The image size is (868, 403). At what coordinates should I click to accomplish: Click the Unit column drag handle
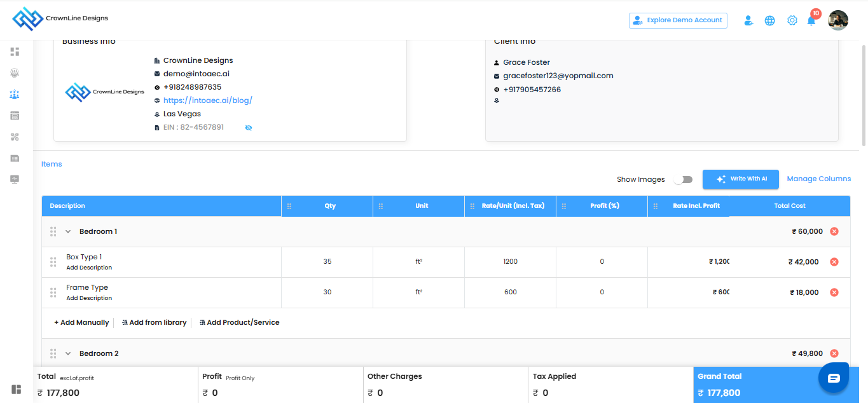click(381, 206)
